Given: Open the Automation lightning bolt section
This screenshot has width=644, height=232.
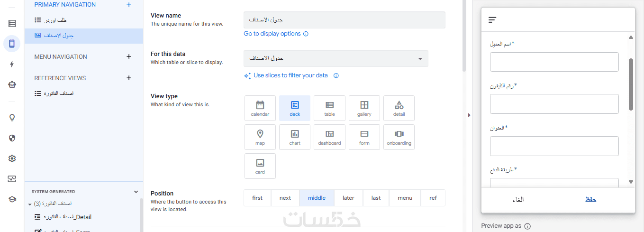Looking at the screenshot, I should click(x=12, y=64).
